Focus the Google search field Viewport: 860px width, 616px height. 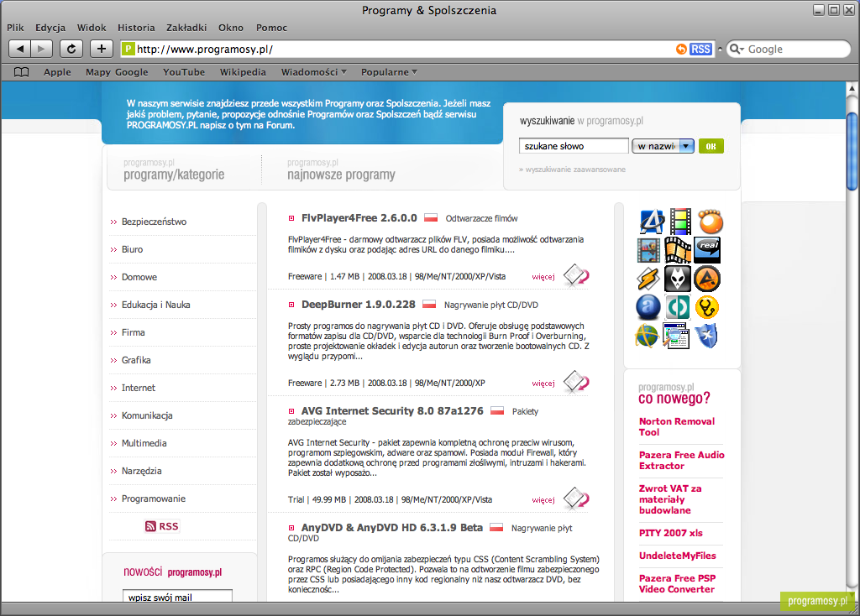click(789, 50)
